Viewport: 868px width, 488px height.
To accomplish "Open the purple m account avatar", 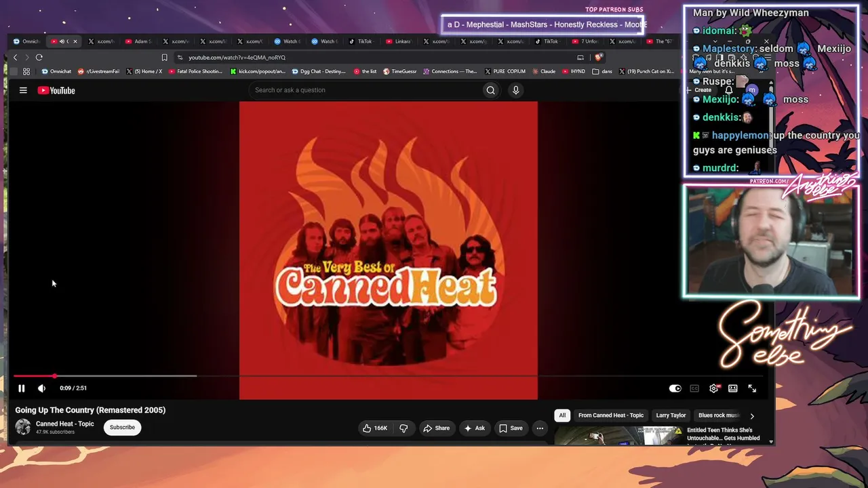I will click(x=752, y=89).
